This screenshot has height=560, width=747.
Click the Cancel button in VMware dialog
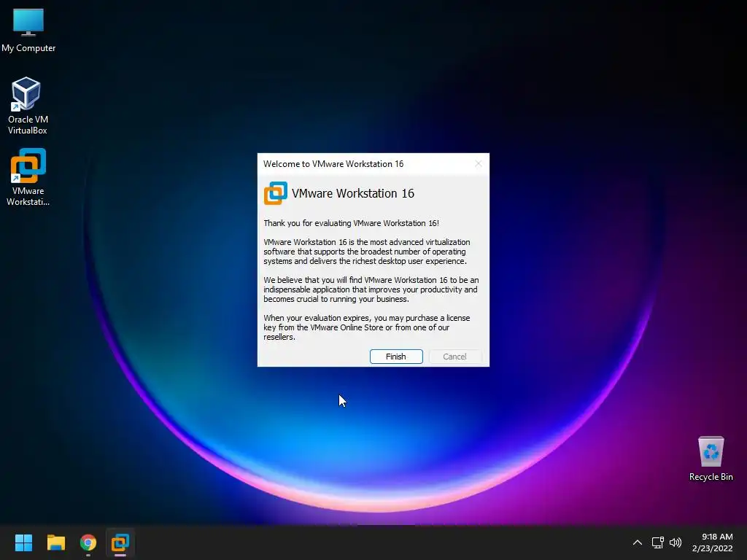point(455,356)
